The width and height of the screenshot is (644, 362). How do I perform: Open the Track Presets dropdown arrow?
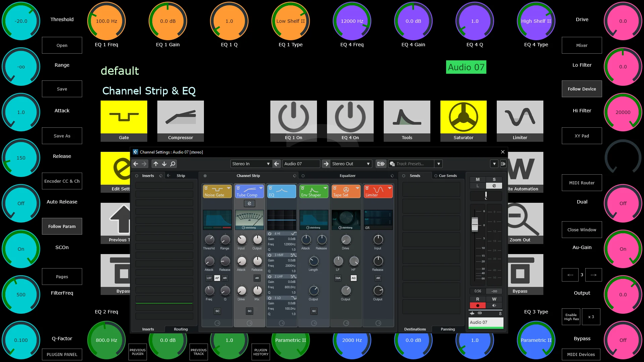pyautogui.click(x=438, y=164)
